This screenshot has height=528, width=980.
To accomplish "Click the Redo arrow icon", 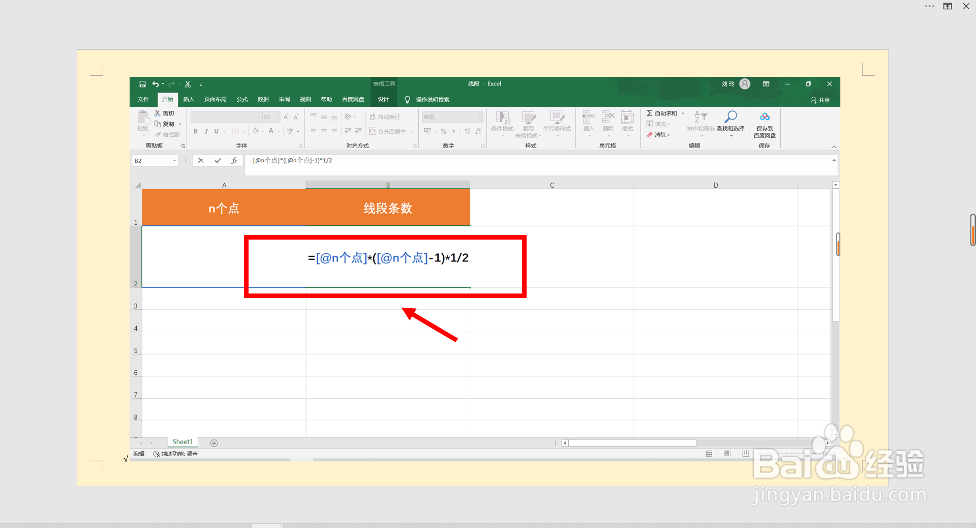I will coord(172,84).
